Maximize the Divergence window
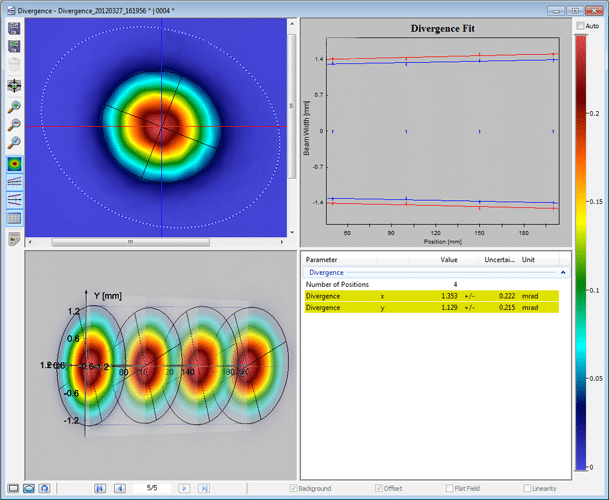 pos(575,11)
